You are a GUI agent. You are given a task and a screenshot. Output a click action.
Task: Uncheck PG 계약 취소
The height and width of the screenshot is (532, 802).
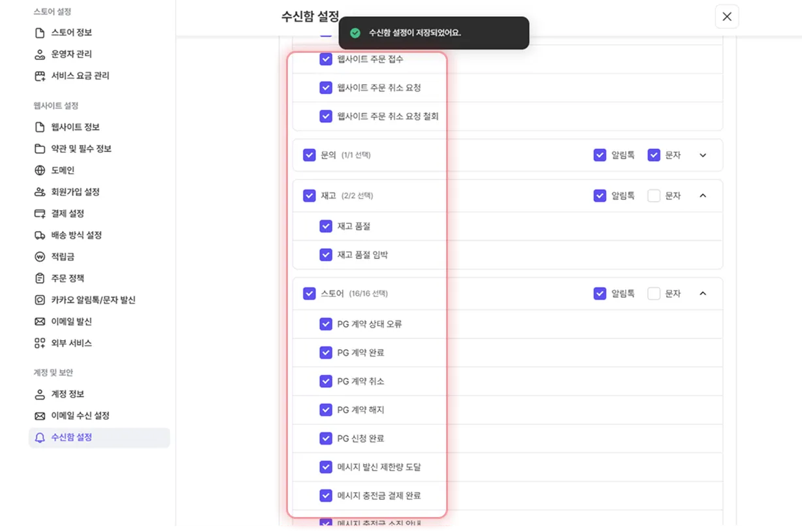point(326,381)
